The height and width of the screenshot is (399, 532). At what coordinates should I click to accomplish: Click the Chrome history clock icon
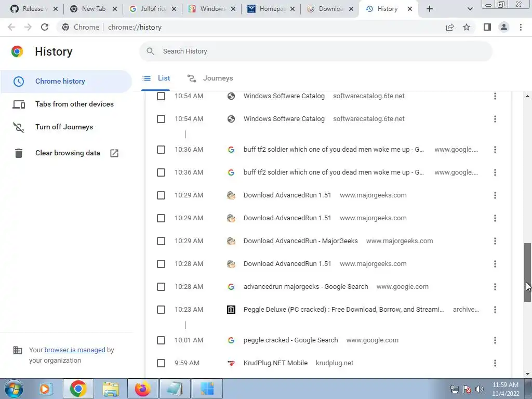[18, 82]
